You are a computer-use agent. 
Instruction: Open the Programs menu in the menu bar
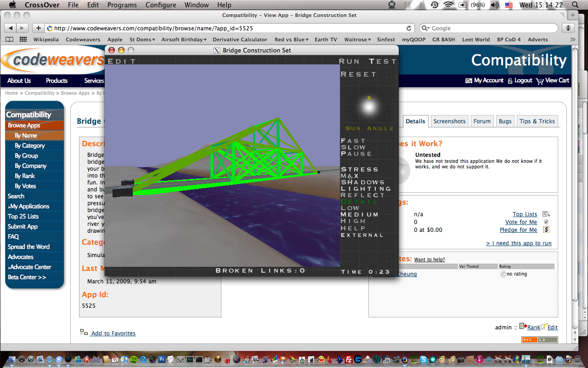122,5
